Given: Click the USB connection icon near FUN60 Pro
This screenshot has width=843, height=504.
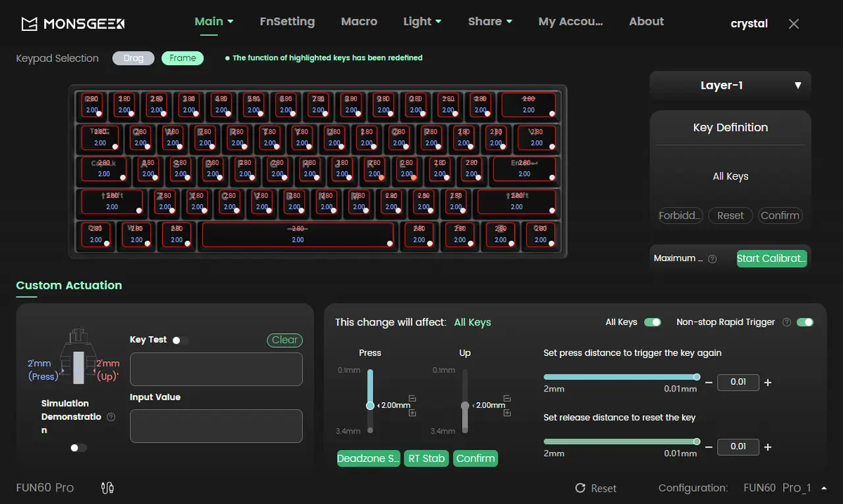Looking at the screenshot, I should pyautogui.click(x=107, y=488).
